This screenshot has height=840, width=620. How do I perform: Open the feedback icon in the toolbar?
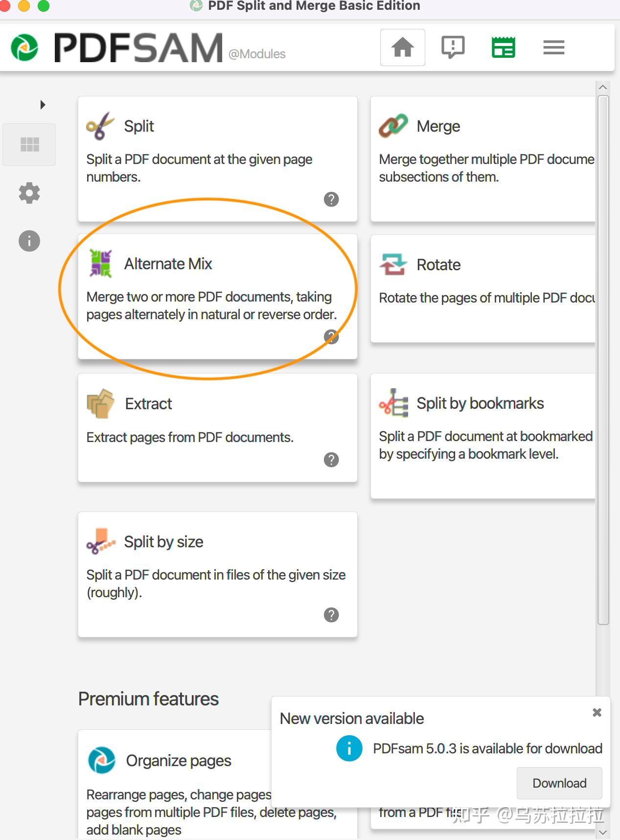point(452,47)
